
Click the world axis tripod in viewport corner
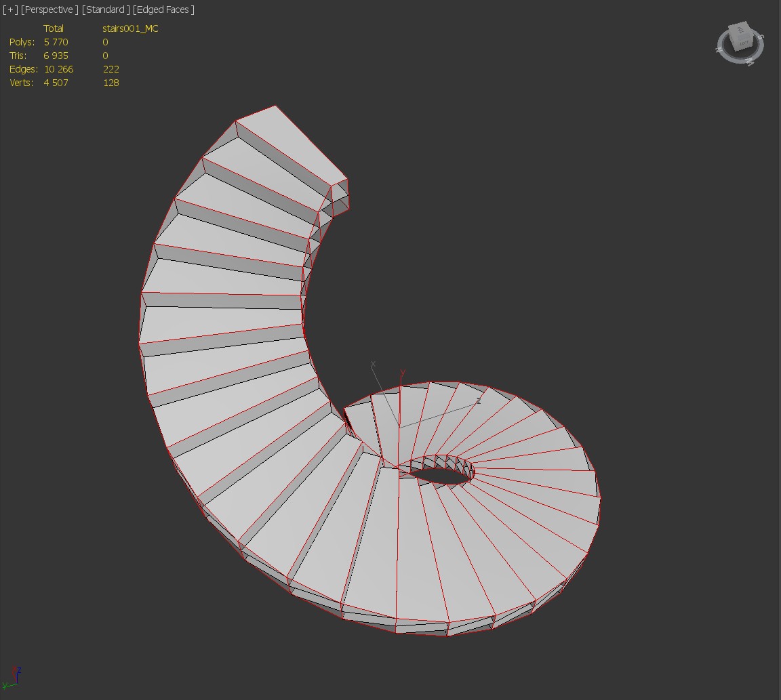pyautogui.click(x=14, y=676)
